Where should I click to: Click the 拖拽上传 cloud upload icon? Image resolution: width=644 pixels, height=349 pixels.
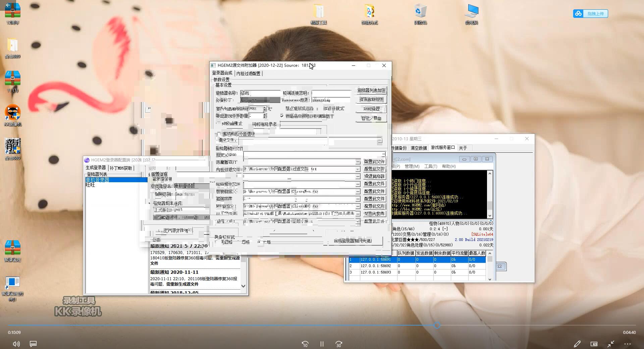pyautogui.click(x=578, y=14)
